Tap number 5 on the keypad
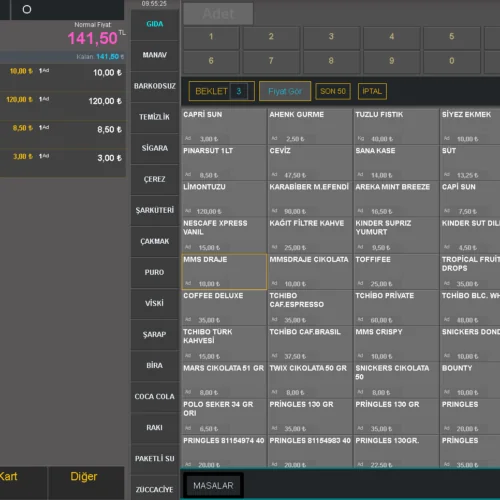 452,37
